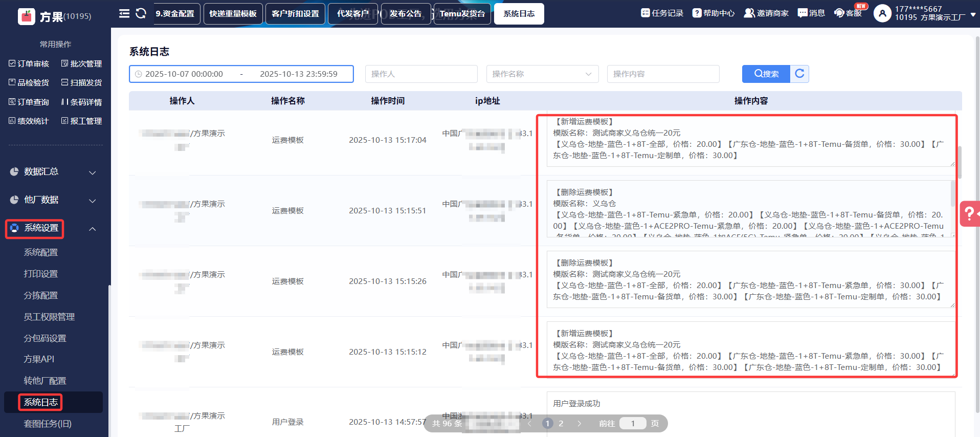Click the 批次管理 shortcut icon

point(64,63)
